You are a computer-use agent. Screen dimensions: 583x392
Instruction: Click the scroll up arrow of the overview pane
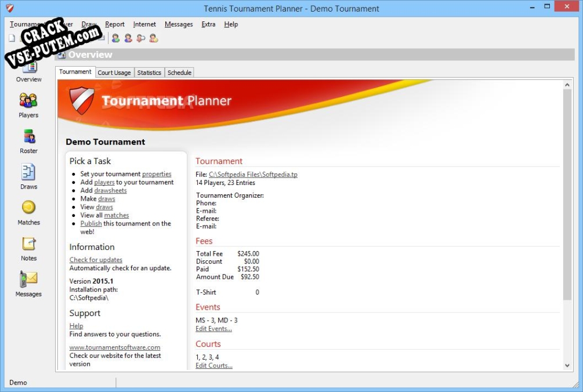click(x=567, y=85)
